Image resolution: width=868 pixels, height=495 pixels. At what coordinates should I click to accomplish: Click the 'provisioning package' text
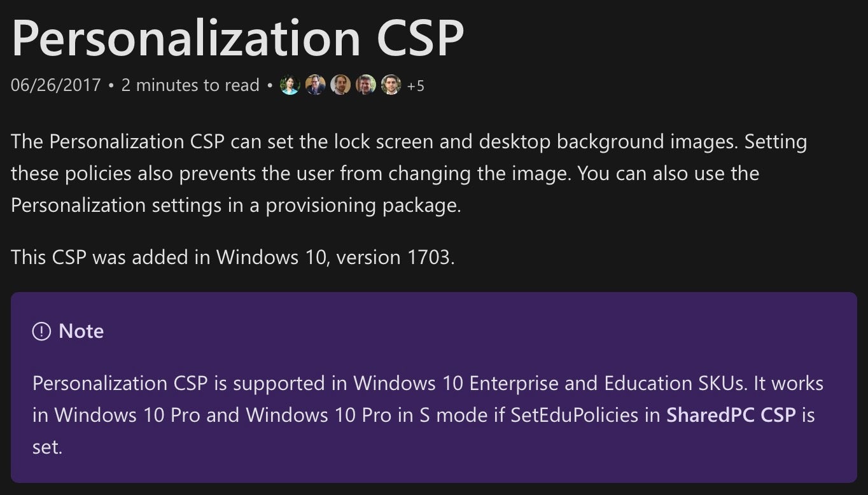click(x=362, y=206)
